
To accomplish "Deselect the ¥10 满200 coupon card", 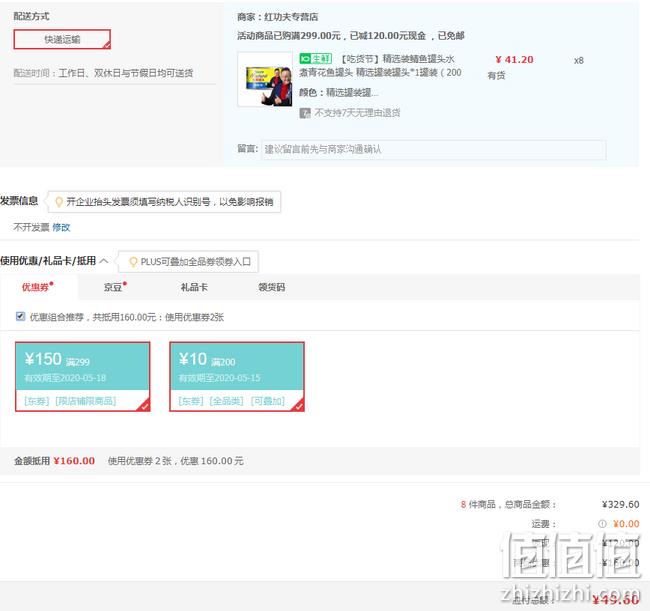I will click(237, 377).
